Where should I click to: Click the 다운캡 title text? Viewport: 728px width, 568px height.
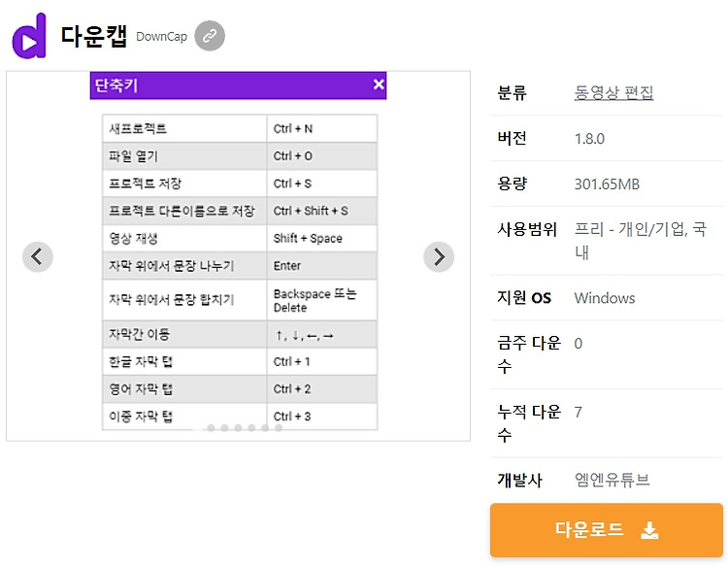click(94, 36)
